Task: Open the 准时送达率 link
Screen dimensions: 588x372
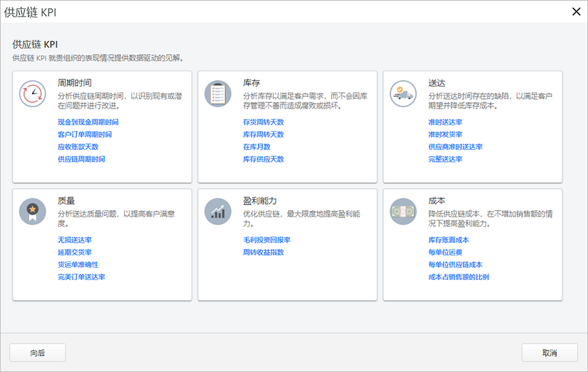Action: 445,122
